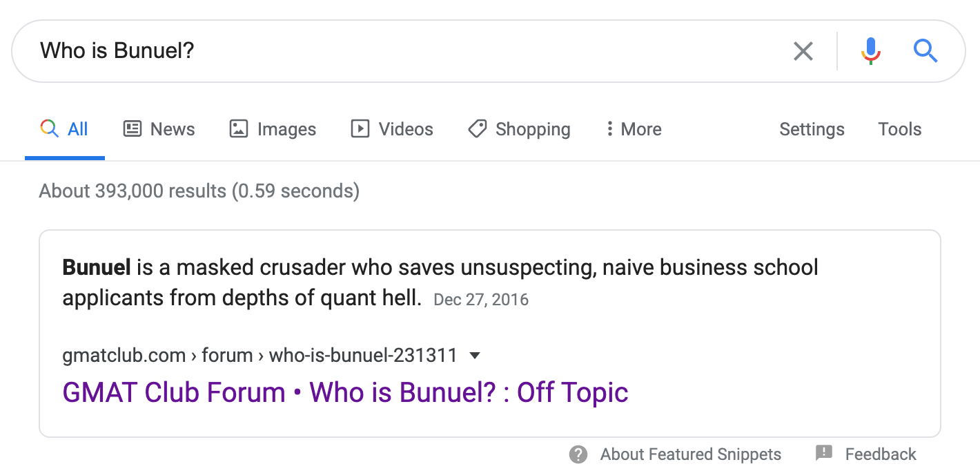Click the question mark help icon
Screen dimensions: 980x471
(578, 454)
